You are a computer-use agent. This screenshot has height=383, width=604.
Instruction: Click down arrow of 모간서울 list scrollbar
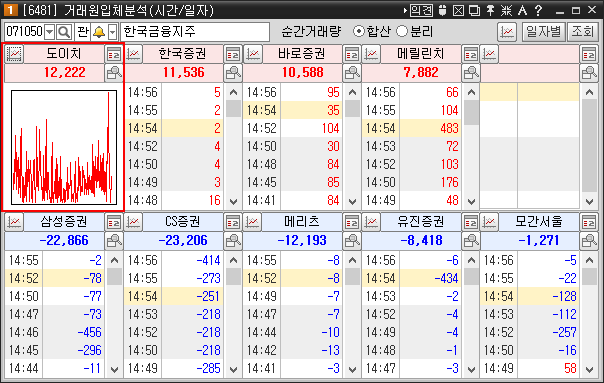[x=589, y=370]
